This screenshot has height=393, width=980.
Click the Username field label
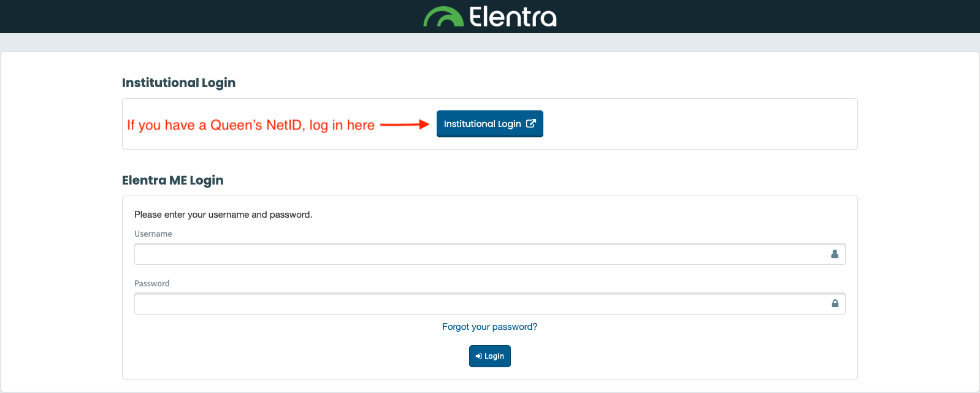click(153, 234)
